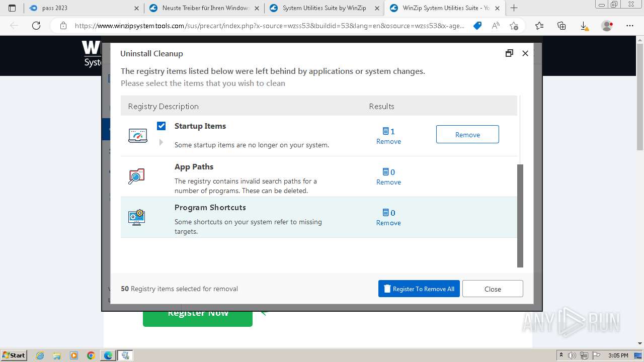Click the dialog's vertical scrollbar thumb
This screenshot has height=362, width=644.
coord(520,216)
